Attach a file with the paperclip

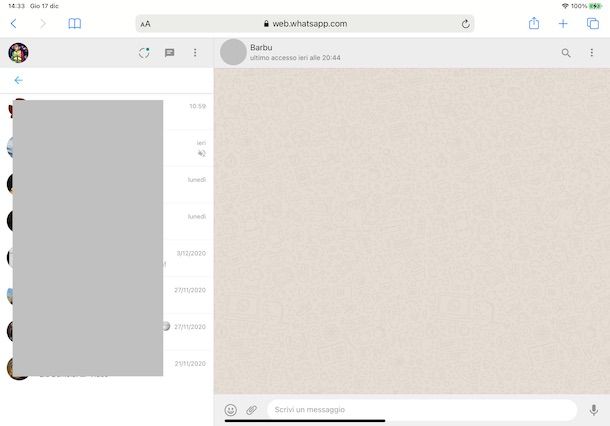[x=252, y=410]
